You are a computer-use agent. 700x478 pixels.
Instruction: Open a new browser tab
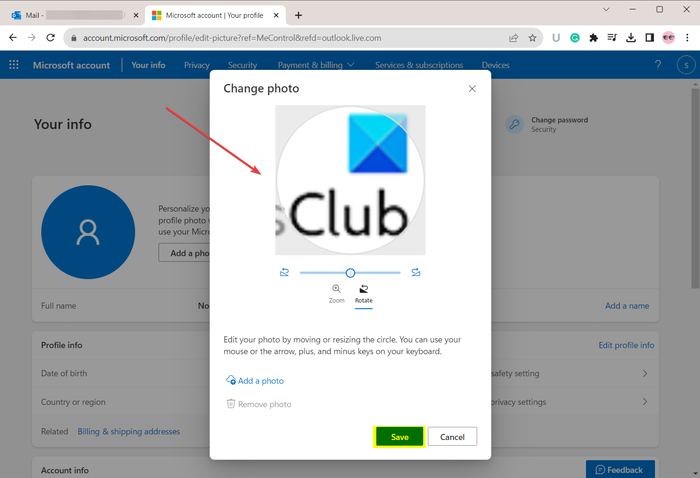point(298,15)
